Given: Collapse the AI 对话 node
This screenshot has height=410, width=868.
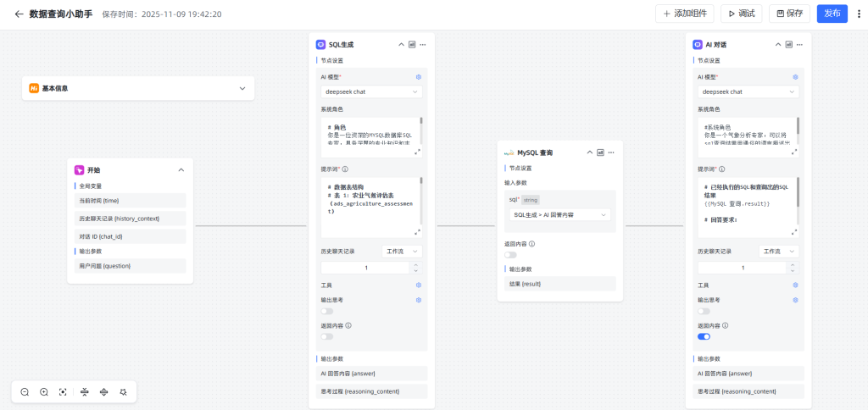Looking at the screenshot, I should (778, 45).
